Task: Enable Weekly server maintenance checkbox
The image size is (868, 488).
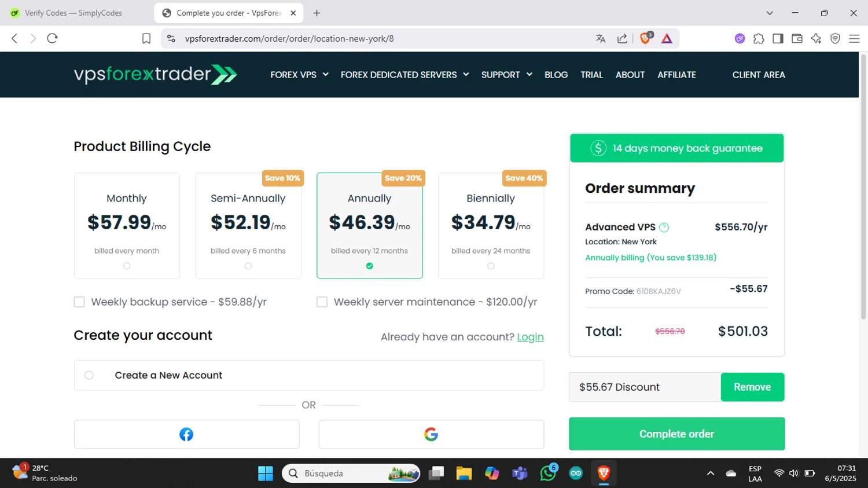Action: [322, 302]
